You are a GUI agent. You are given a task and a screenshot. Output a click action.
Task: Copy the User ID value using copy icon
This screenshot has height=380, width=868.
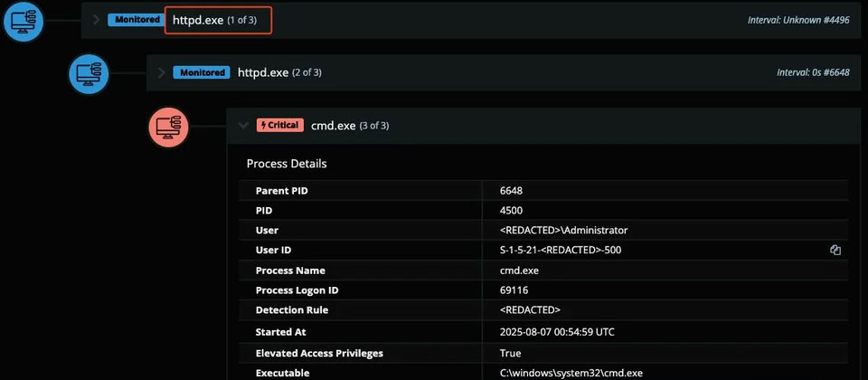835,251
